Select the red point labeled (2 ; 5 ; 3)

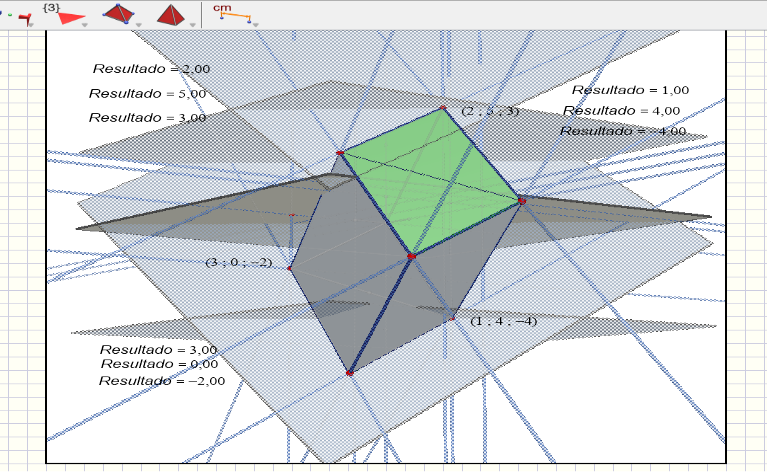coord(442,108)
